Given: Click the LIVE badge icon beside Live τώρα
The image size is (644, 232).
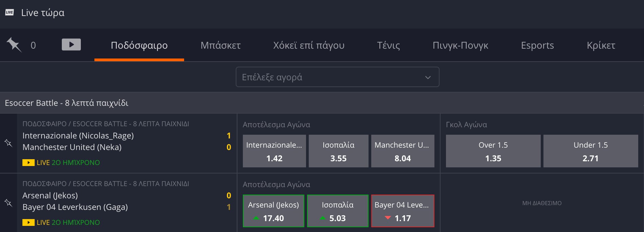Looking at the screenshot, I should point(10,13).
